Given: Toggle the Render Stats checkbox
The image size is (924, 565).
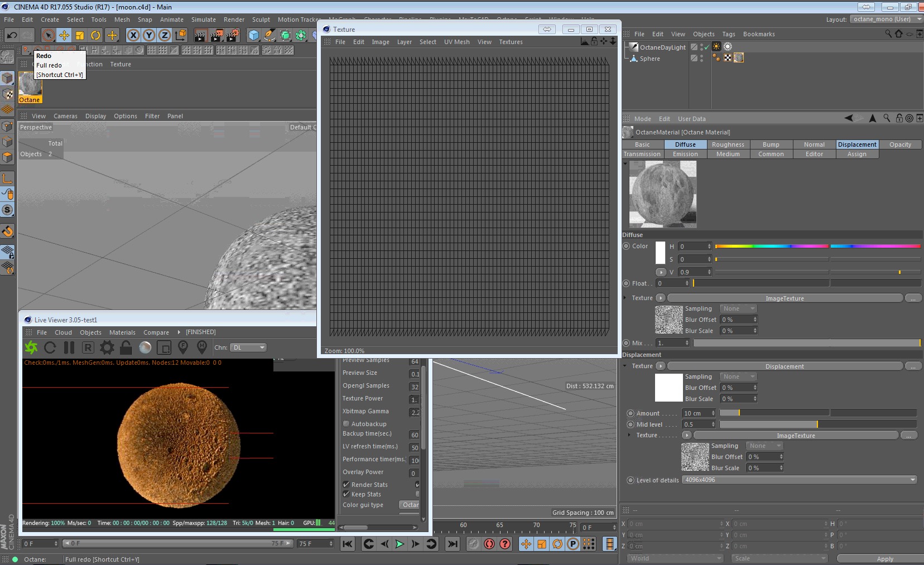Looking at the screenshot, I should 346,485.
